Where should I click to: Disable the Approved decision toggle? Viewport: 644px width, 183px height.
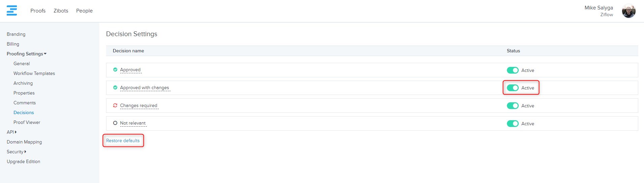[x=513, y=70]
